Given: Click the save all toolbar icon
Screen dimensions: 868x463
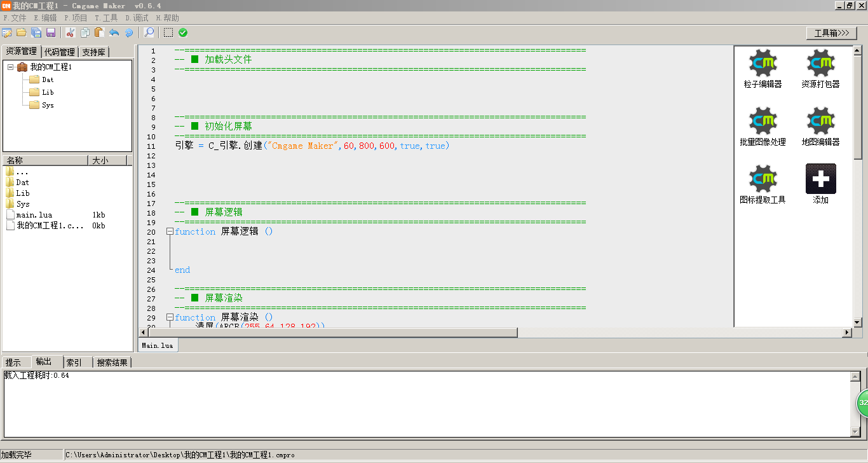Looking at the screenshot, I should [x=36, y=32].
